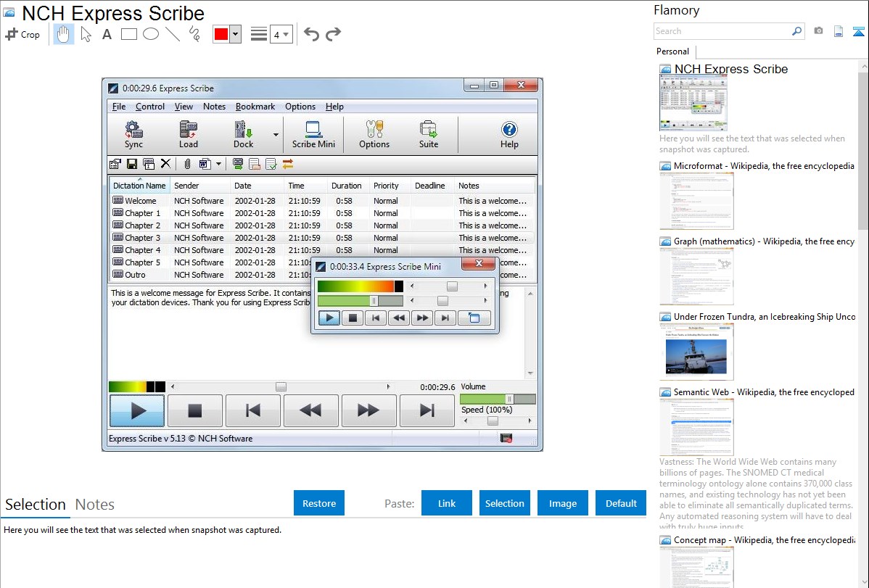The width and height of the screenshot is (869, 588).
Task: Undo the last annotation
Action: tap(311, 34)
